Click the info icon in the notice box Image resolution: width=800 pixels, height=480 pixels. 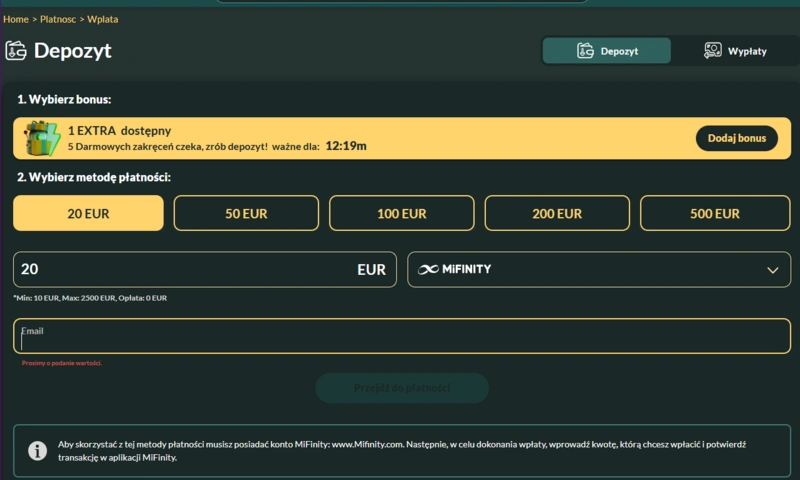tap(37, 451)
